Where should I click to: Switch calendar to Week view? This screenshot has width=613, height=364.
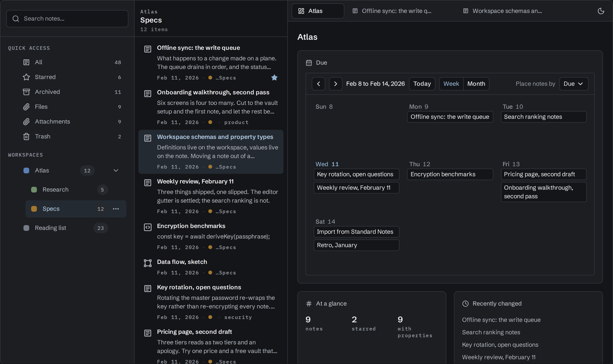pyautogui.click(x=451, y=84)
